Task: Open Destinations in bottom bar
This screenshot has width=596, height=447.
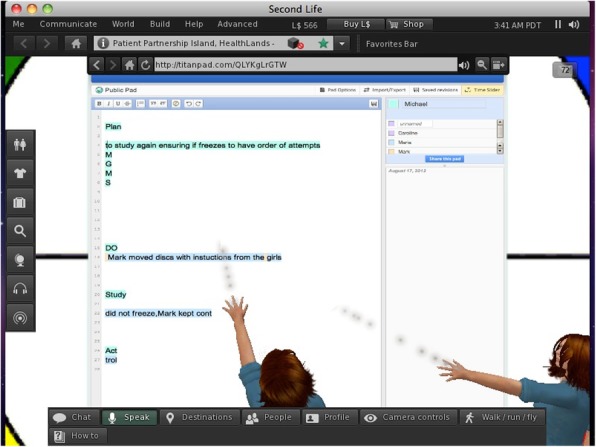Action: click(200, 417)
